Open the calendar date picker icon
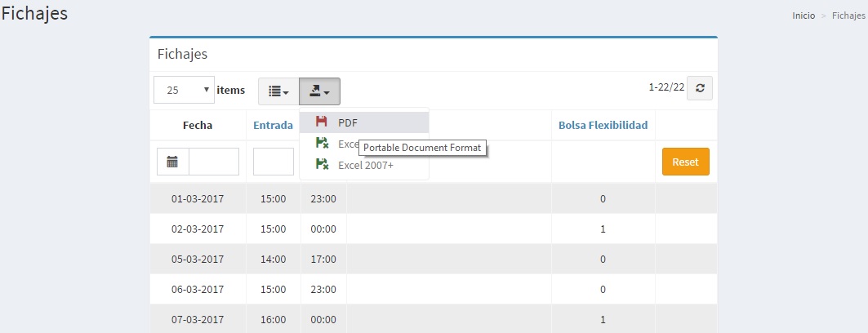The image size is (868, 333). (172, 162)
